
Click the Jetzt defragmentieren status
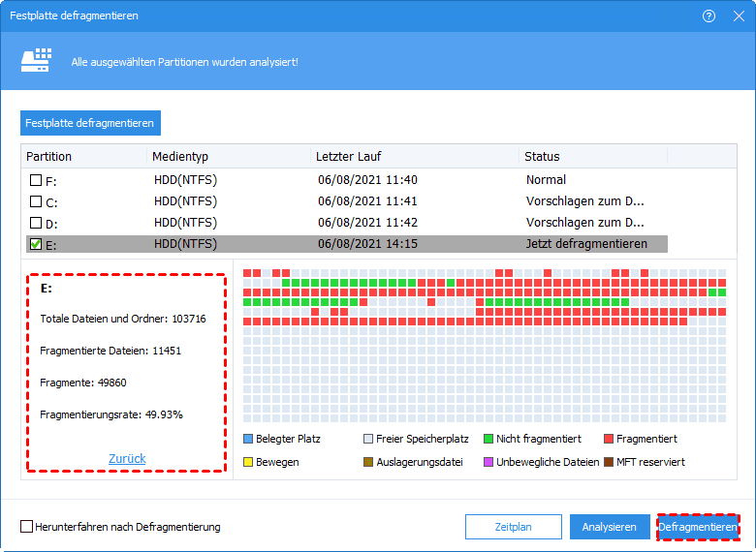(x=586, y=244)
